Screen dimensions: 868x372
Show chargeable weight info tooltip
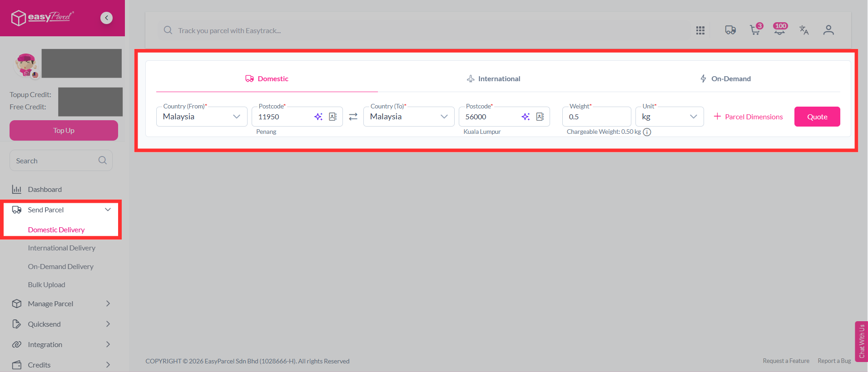tap(647, 132)
